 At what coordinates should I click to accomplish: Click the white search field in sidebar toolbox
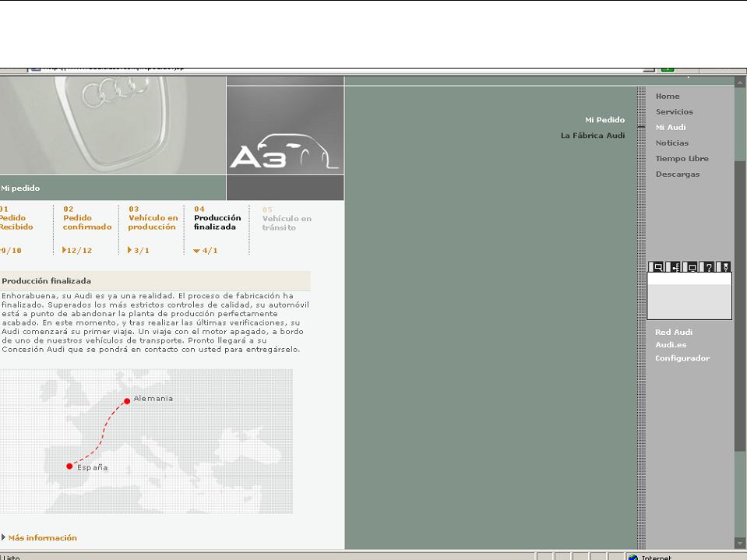pos(689,279)
